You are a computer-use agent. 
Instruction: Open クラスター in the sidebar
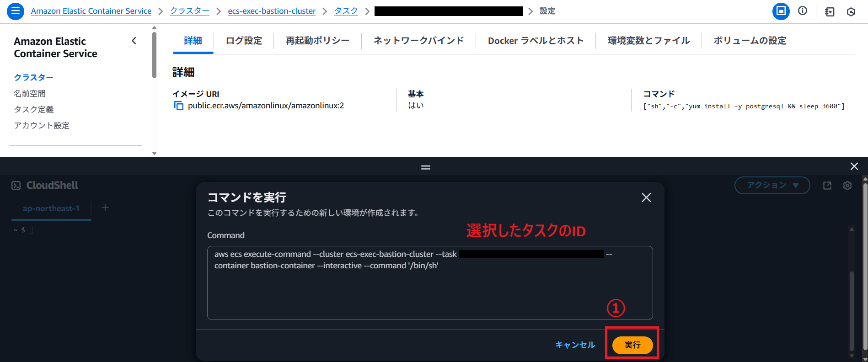pos(33,77)
